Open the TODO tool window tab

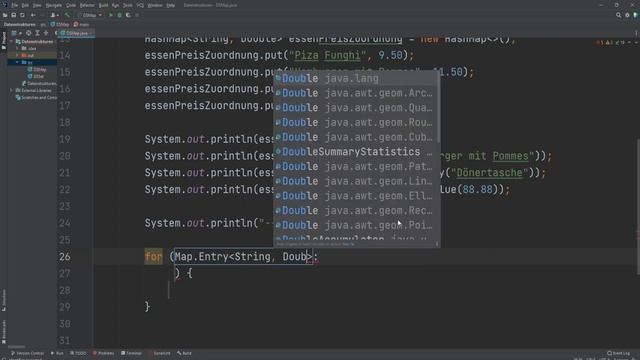coord(78,353)
